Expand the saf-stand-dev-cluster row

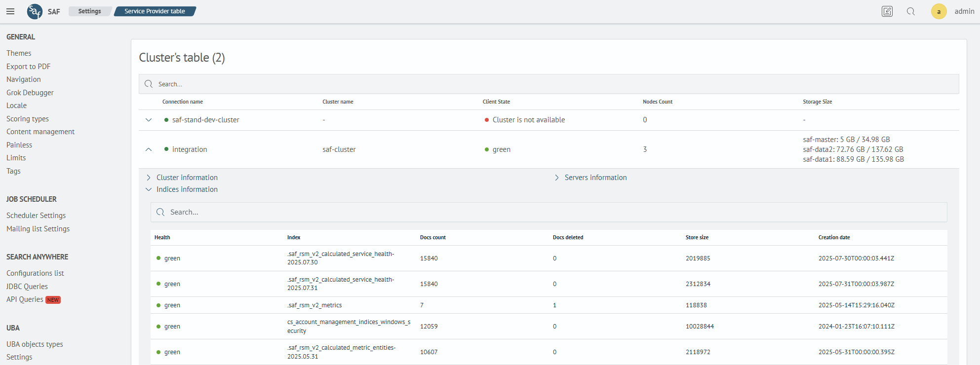149,120
